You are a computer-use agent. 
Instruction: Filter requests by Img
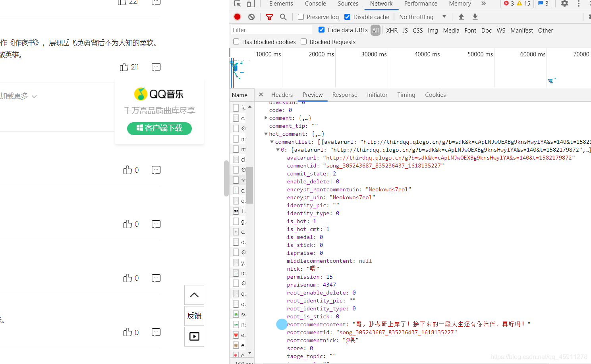[433, 31]
